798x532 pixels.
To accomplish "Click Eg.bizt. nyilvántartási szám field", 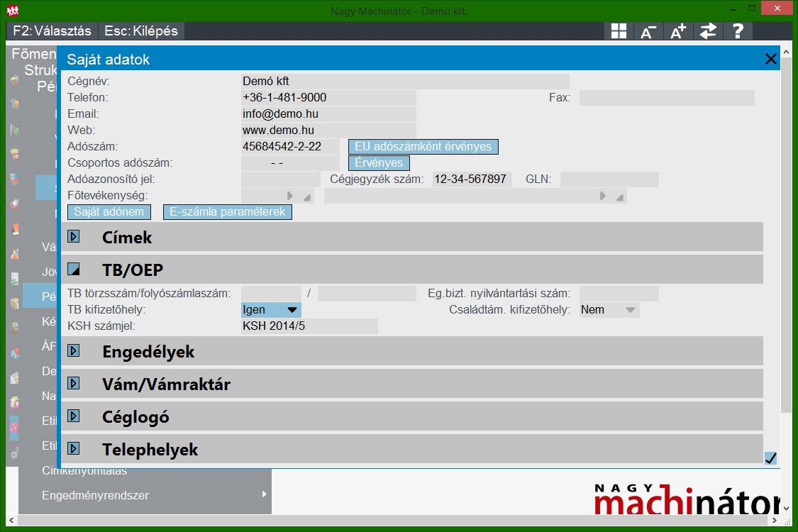I will point(619,293).
